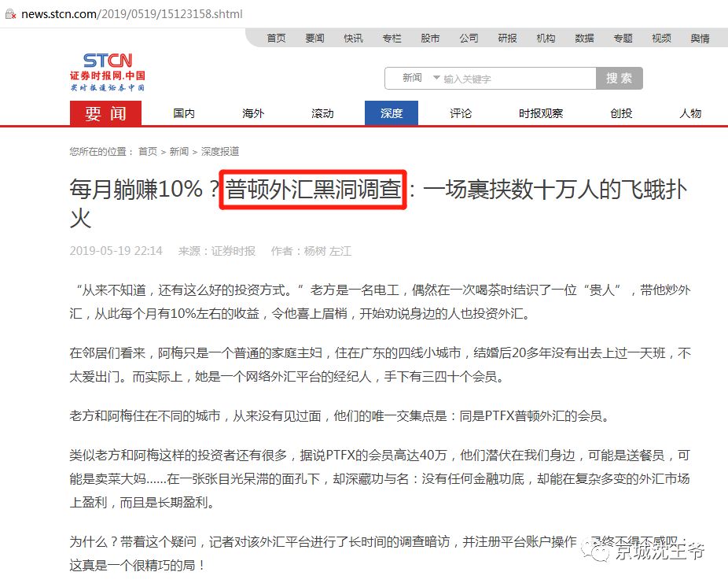The width and height of the screenshot is (728, 583).
Task: Open 要闻 in the top gray navigation
Action: click(x=314, y=38)
